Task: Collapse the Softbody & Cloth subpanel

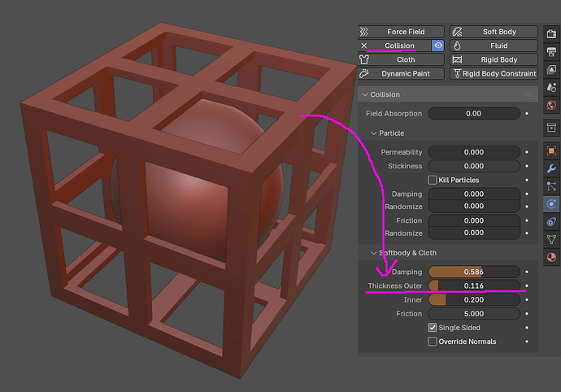Action: point(373,253)
